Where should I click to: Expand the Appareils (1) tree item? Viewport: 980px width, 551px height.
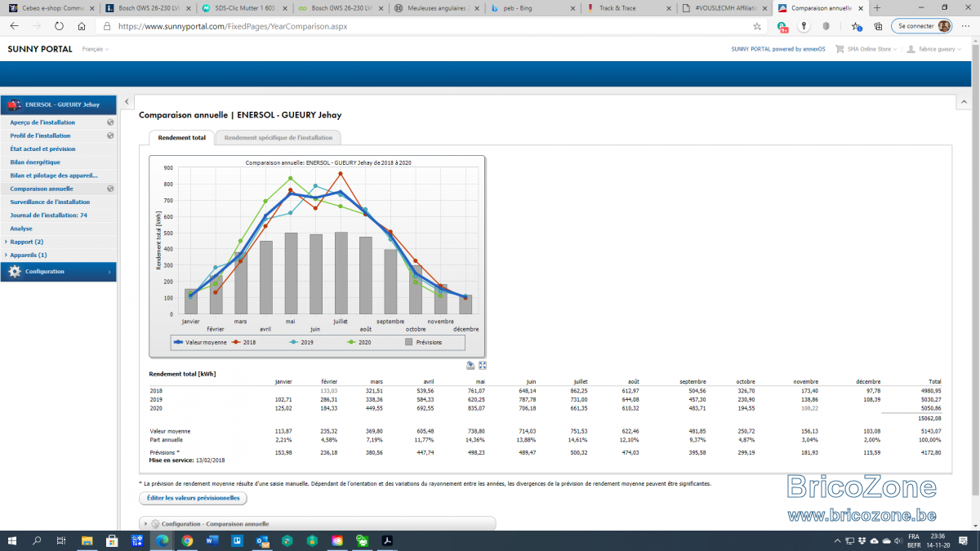point(27,255)
